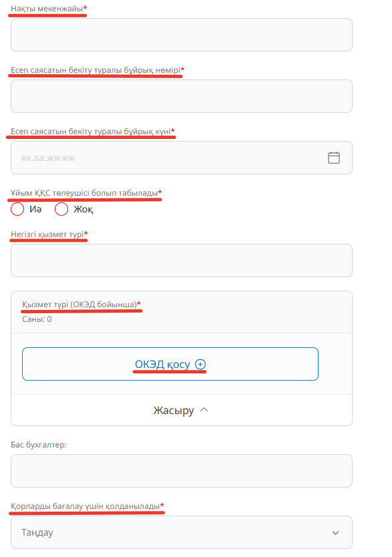
Task: Click the Бас бухгалтер: label text
Action: click(39, 445)
